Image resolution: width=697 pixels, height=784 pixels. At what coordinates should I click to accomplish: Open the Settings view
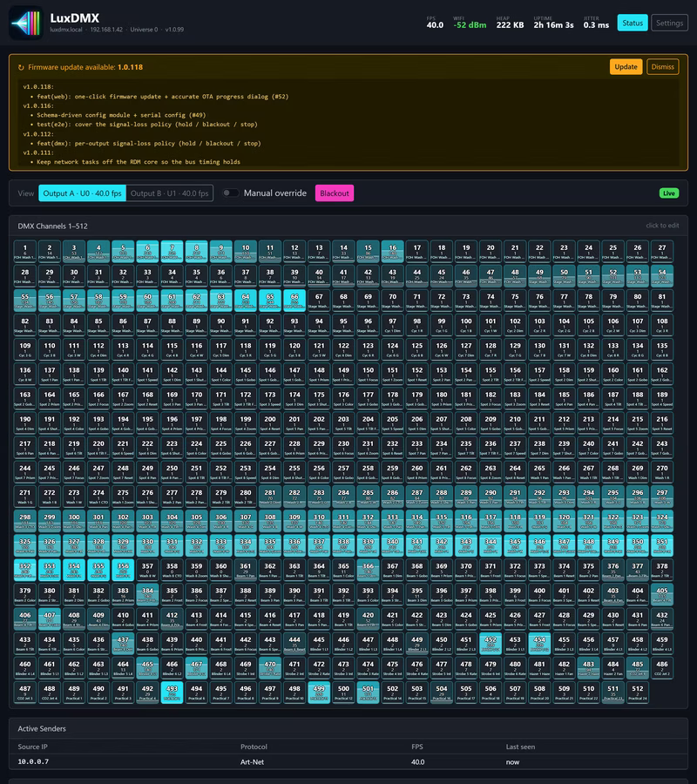point(669,23)
